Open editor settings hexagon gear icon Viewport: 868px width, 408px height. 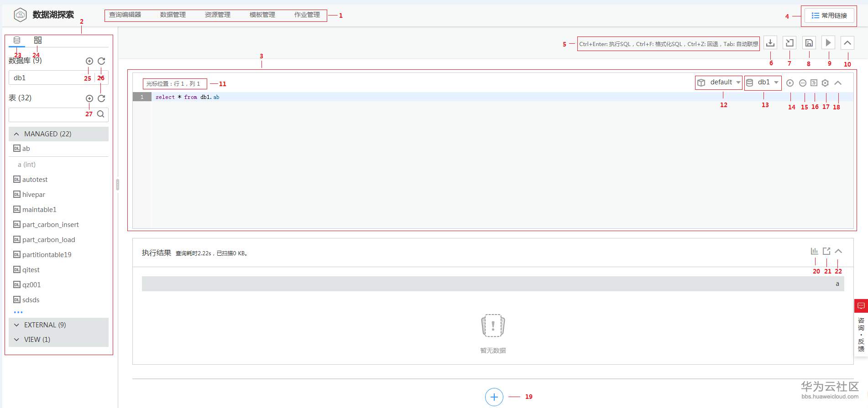coord(825,83)
